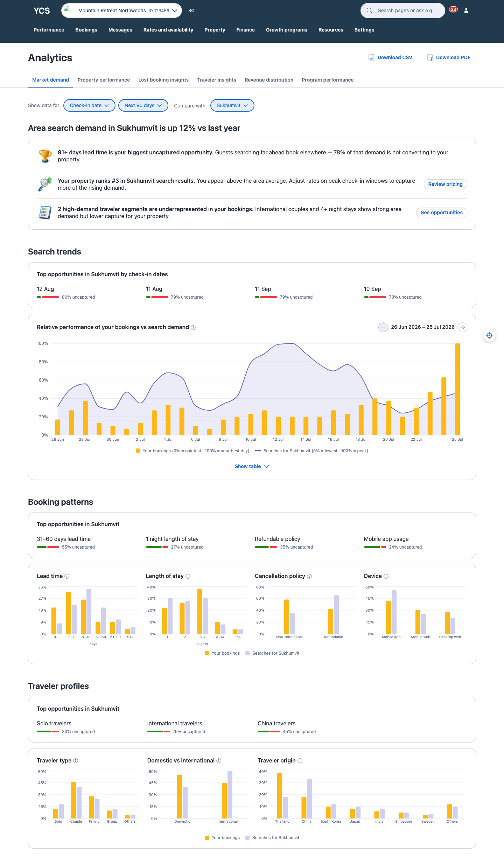Screen dimensions: 504x857
Task: Click the floating crosshair target button
Action: [x=489, y=335]
